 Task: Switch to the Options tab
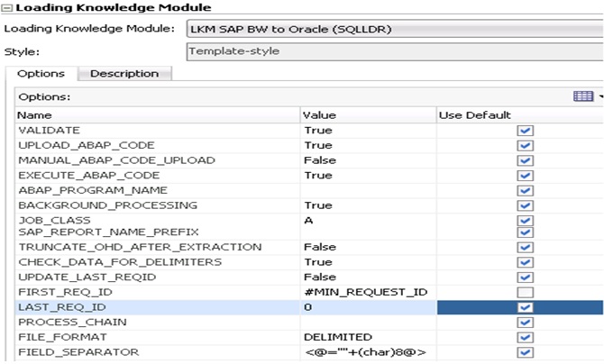click(x=41, y=74)
